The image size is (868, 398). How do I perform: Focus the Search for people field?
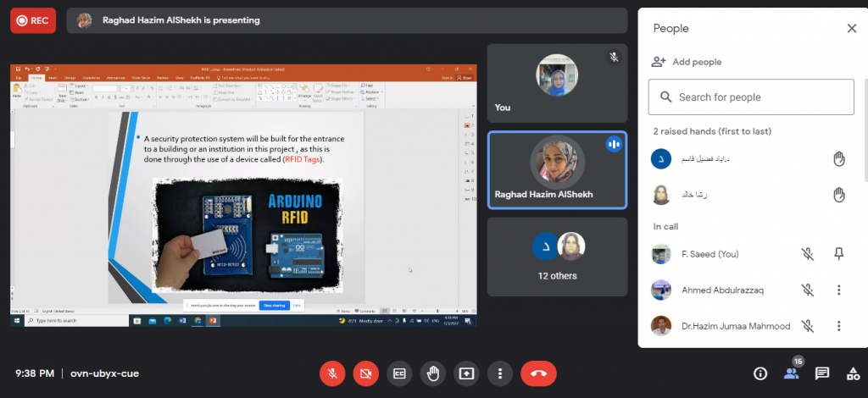click(750, 97)
